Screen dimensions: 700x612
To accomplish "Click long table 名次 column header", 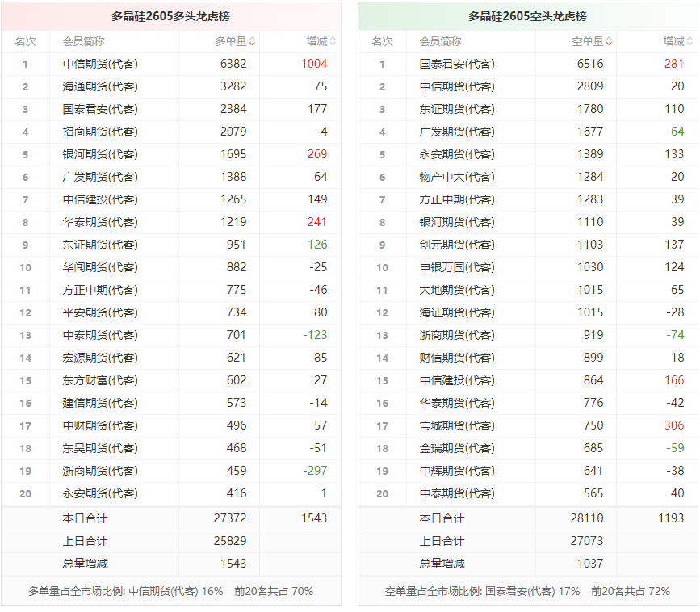I will click(x=26, y=41).
